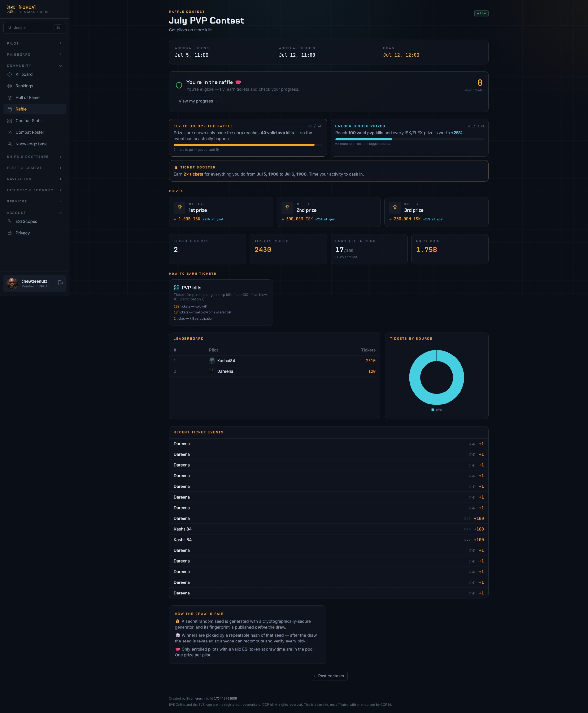This screenshot has width=588, height=713.
Task: Click the Privacy lock icon
Action: 10,233
